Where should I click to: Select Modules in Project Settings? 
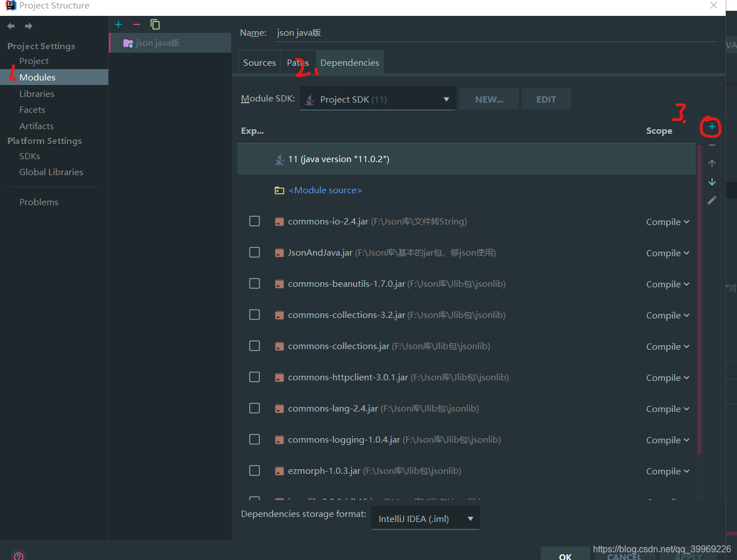pyautogui.click(x=54, y=77)
